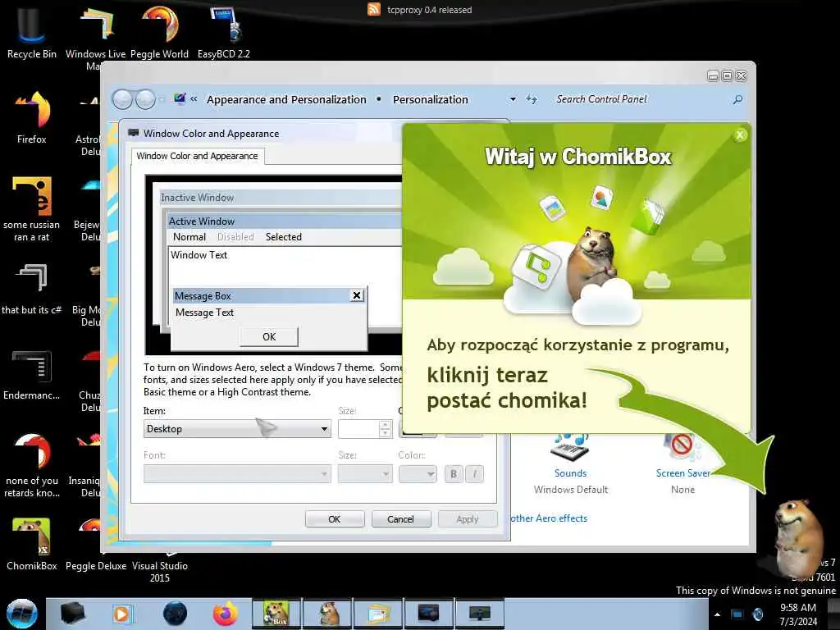
Task: Click the Window Text area in the preview
Action: (x=199, y=255)
